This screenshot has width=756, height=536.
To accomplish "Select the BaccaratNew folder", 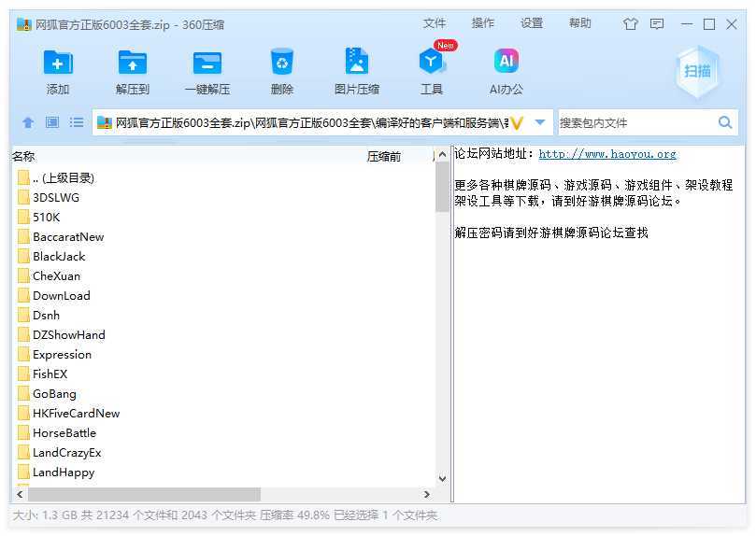I will click(68, 237).
